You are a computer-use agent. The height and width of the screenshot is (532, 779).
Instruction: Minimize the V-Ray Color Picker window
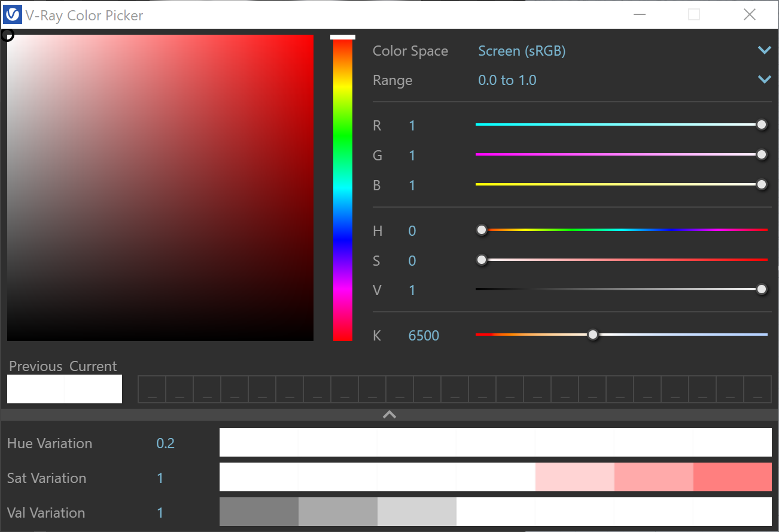pos(640,14)
